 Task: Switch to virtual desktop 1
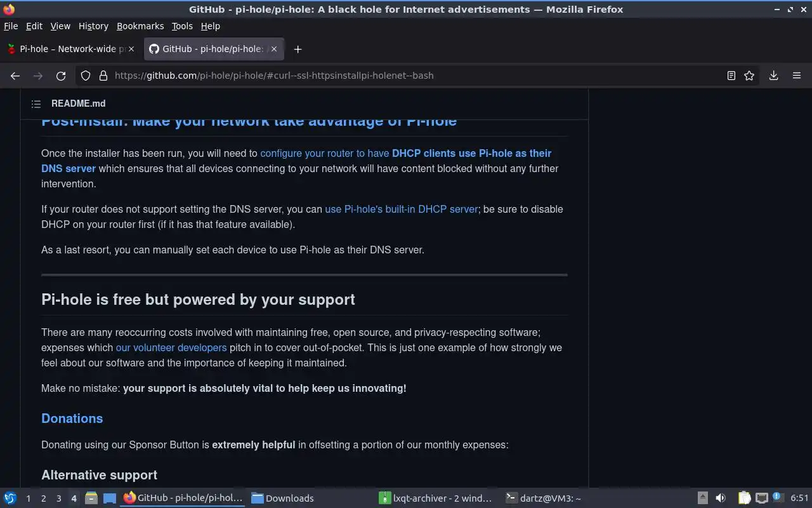coord(28,498)
